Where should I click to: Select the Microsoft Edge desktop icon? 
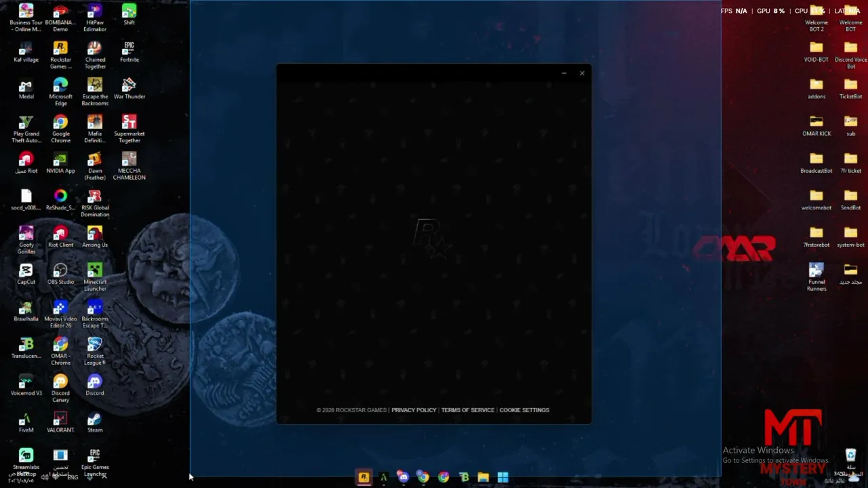[60, 91]
